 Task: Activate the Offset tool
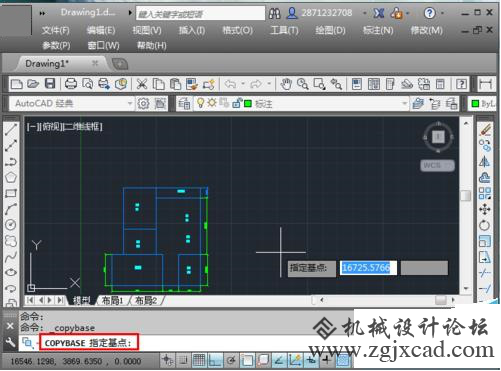point(485,177)
